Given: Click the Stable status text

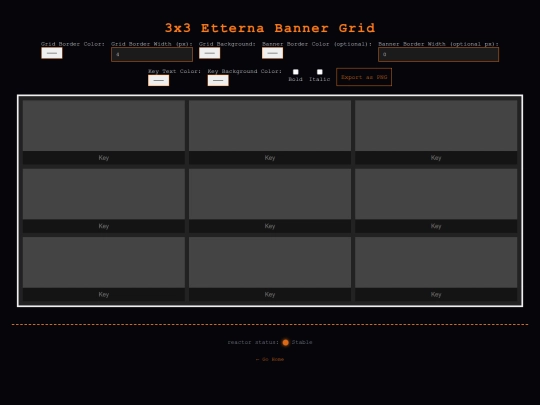Looking at the screenshot, I should (x=302, y=342).
